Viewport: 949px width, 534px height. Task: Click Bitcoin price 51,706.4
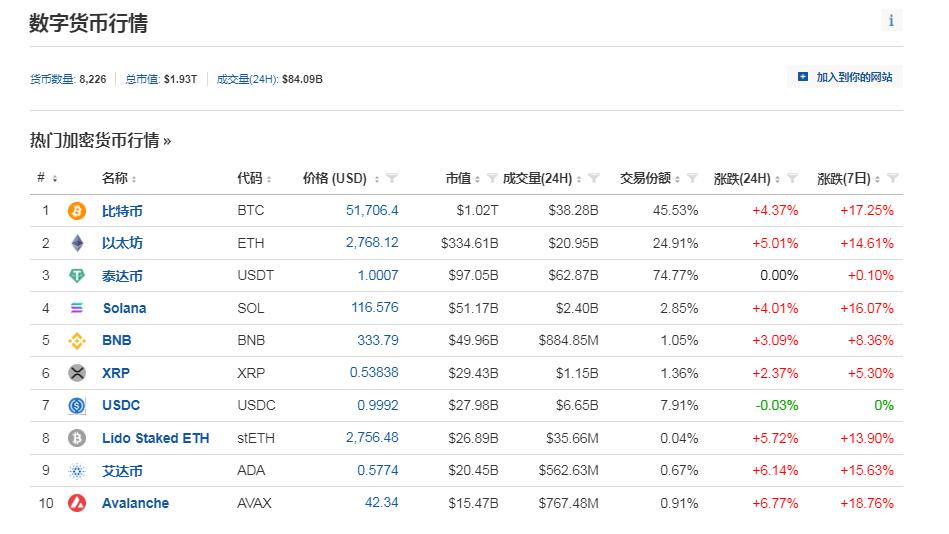372,210
